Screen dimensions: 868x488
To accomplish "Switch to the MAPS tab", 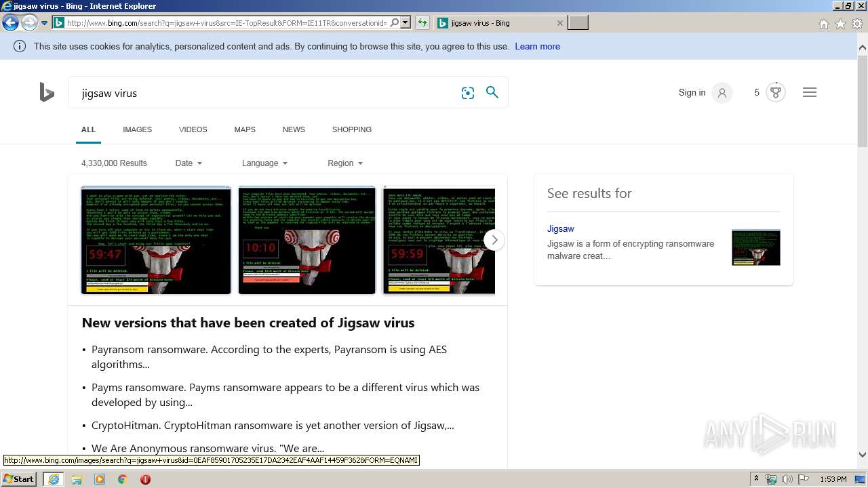I will (x=245, y=129).
